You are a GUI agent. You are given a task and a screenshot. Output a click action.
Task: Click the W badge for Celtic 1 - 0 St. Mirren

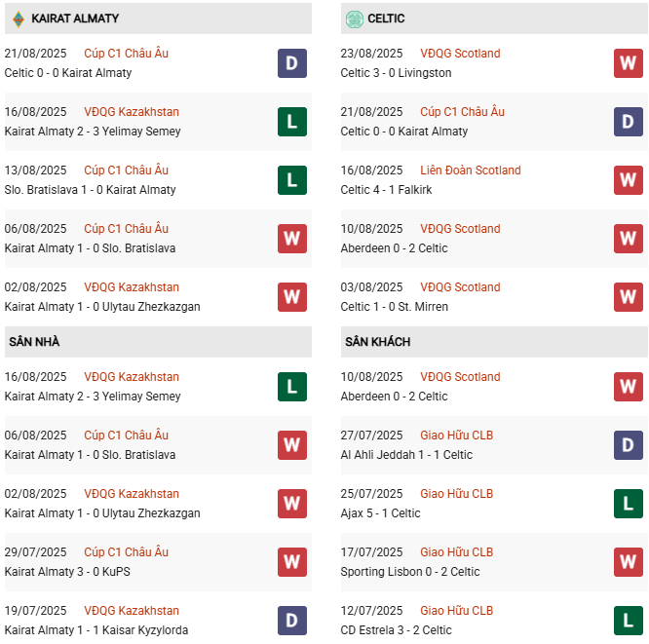point(629,297)
